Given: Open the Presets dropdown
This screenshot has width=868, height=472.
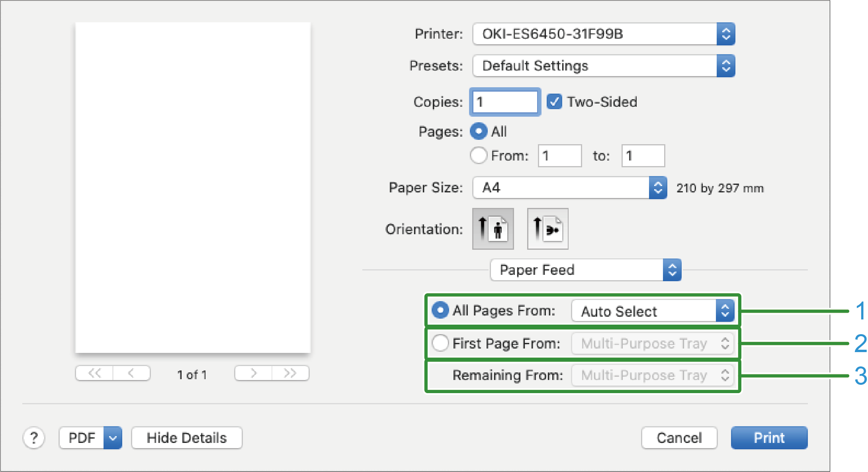Looking at the screenshot, I should (x=604, y=66).
